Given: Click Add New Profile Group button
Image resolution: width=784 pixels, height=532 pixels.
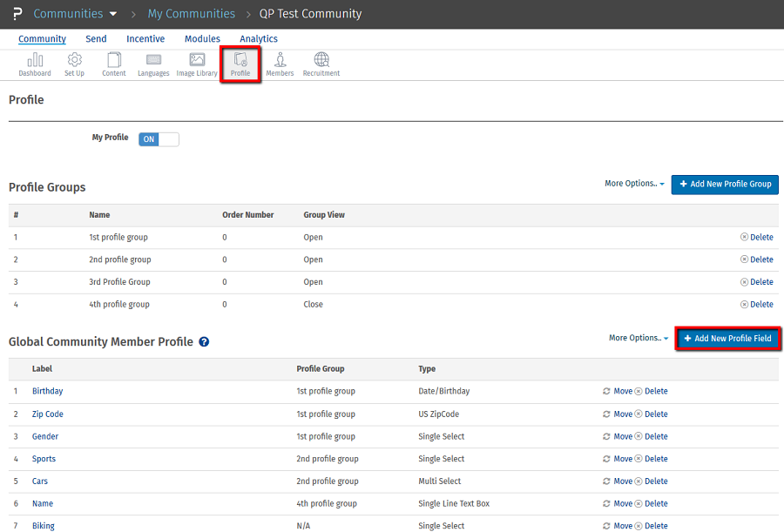Looking at the screenshot, I should click(725, 185).
